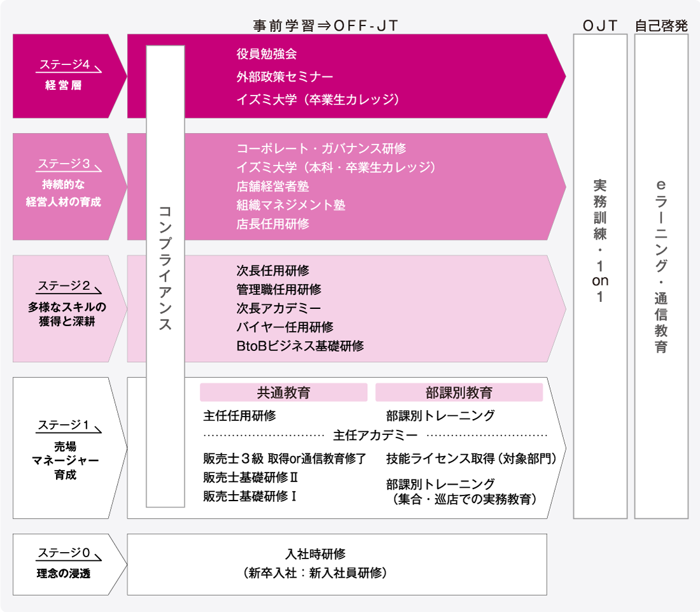
Task: Click the ステージ0 理念の浸透 box
Action: tap(64, 564)
